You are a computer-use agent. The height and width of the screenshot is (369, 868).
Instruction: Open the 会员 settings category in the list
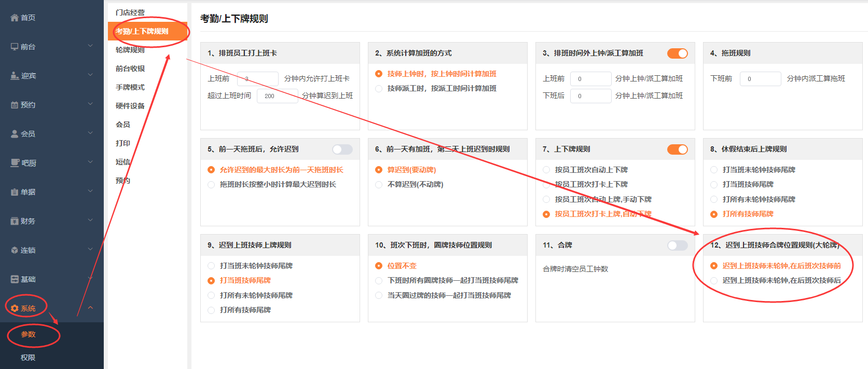[x=123, y=125]
